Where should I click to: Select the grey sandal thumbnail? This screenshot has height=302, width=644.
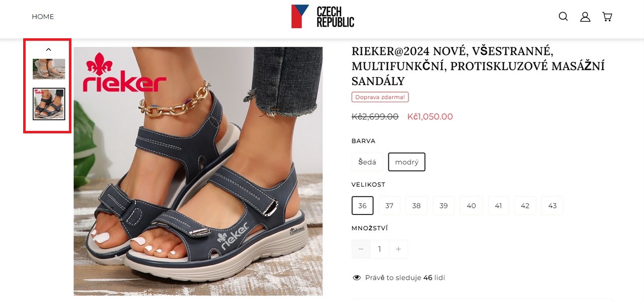[x=49, y=69]
